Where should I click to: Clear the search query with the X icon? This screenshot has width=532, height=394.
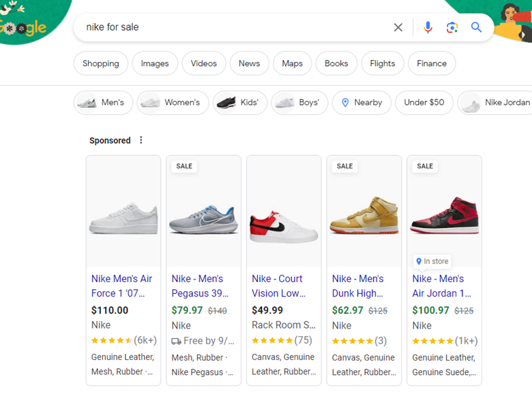(x=398, y=27)
